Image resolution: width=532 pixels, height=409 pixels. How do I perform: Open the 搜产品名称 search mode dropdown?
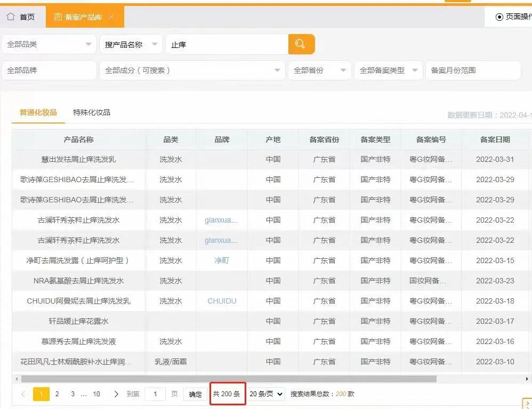(131, 44)
